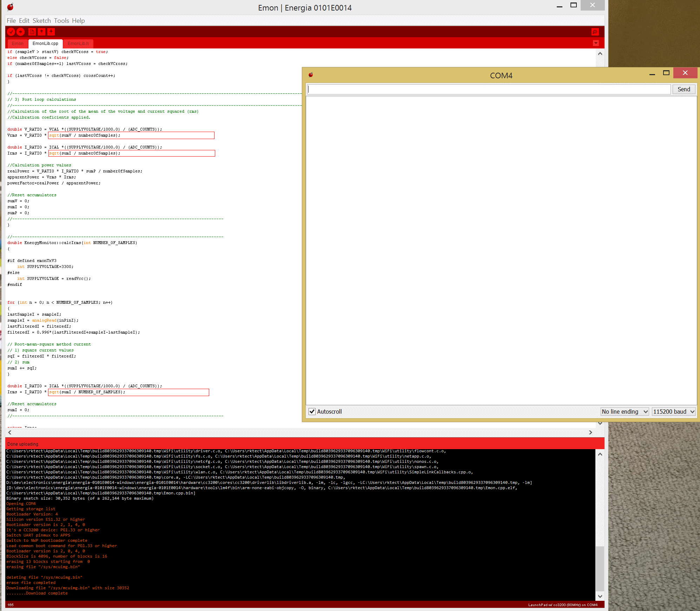Click the 'Switch UART pinmux to APPS' console line
The width and height of the screenshot is (700, 611).
tap(38, 535)
